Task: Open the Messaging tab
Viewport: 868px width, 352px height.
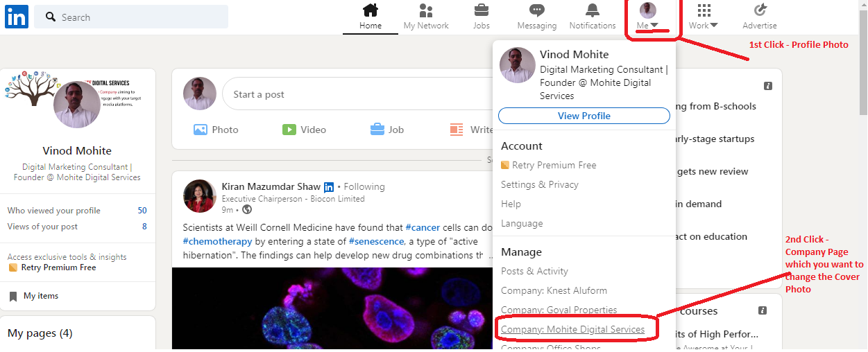Action: click(x=537, y=17)
